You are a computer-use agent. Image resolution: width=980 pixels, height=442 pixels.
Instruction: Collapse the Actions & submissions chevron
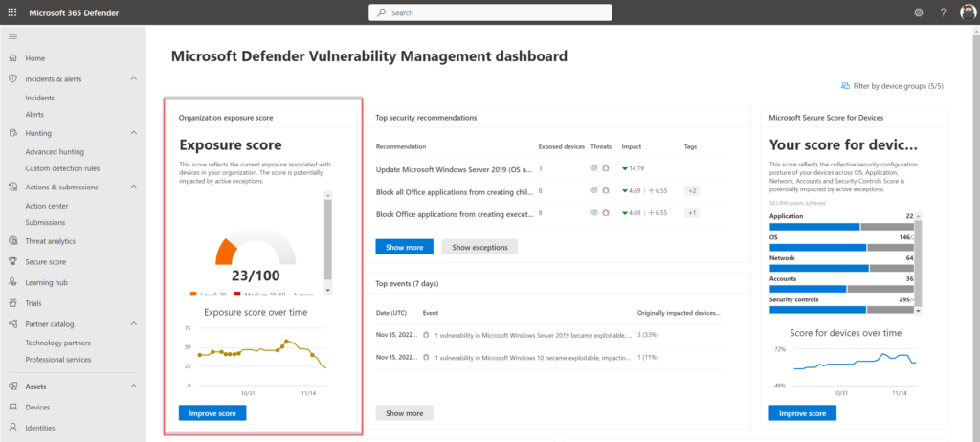point(134,187)
